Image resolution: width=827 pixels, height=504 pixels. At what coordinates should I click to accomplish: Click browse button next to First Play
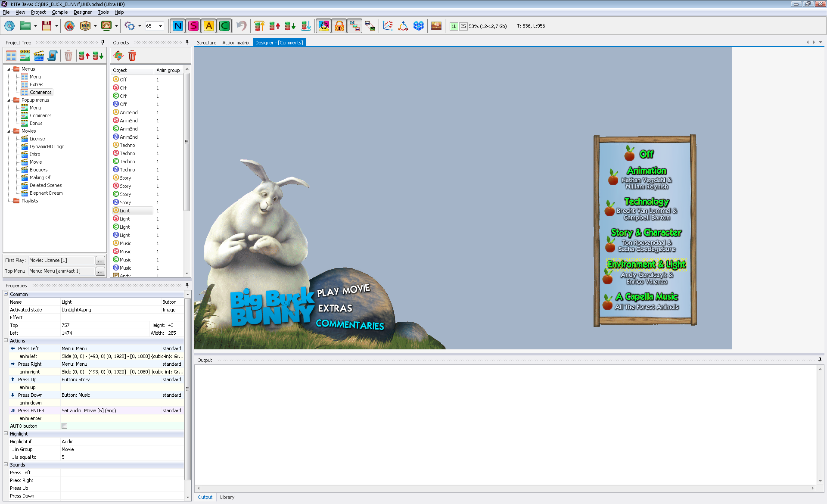point(100,261)
